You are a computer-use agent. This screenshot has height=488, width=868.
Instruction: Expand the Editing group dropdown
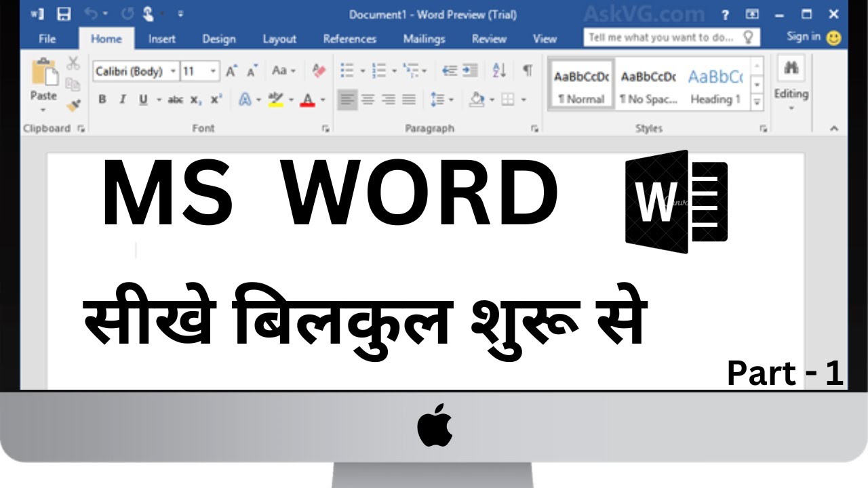click(x=791, y=108)
